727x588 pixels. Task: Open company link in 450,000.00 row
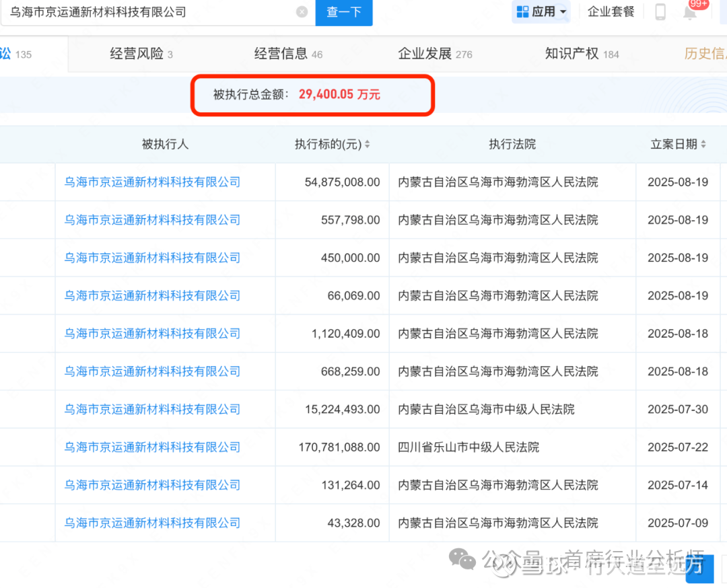pyautogui.click(x=152, y=258)
